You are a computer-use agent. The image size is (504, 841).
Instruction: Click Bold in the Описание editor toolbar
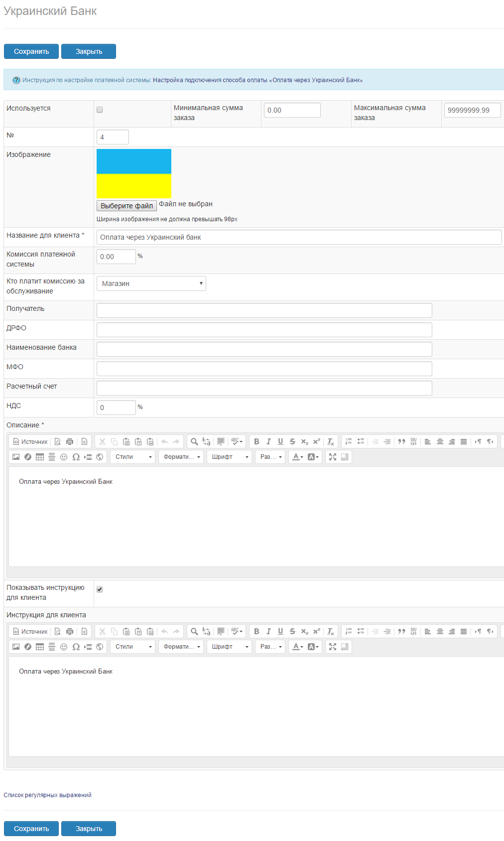[256, 441]
